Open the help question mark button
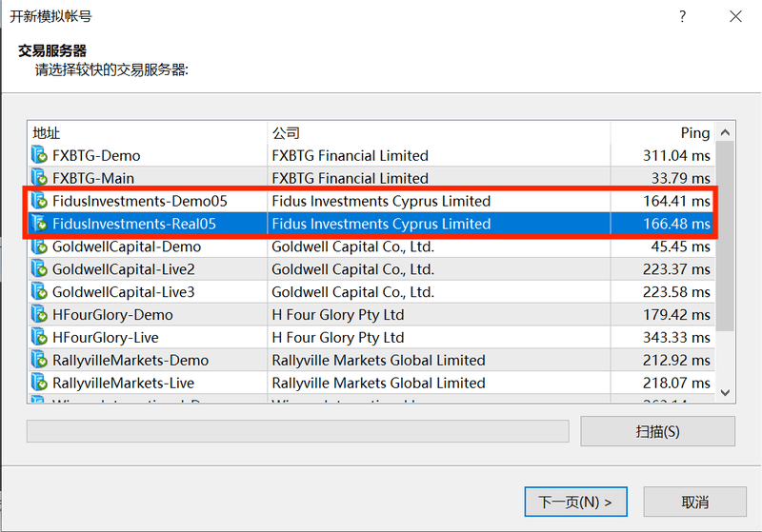Image resolution: width=762 pixels, height=532 pixels. click(683, 16)
